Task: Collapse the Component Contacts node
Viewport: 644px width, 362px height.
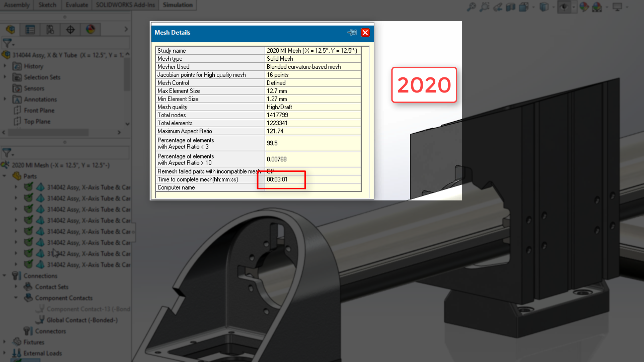Action: coord(16,298)
